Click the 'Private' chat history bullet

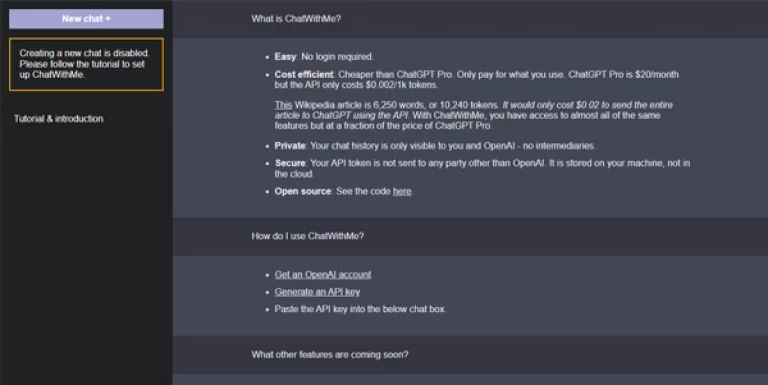435,145
